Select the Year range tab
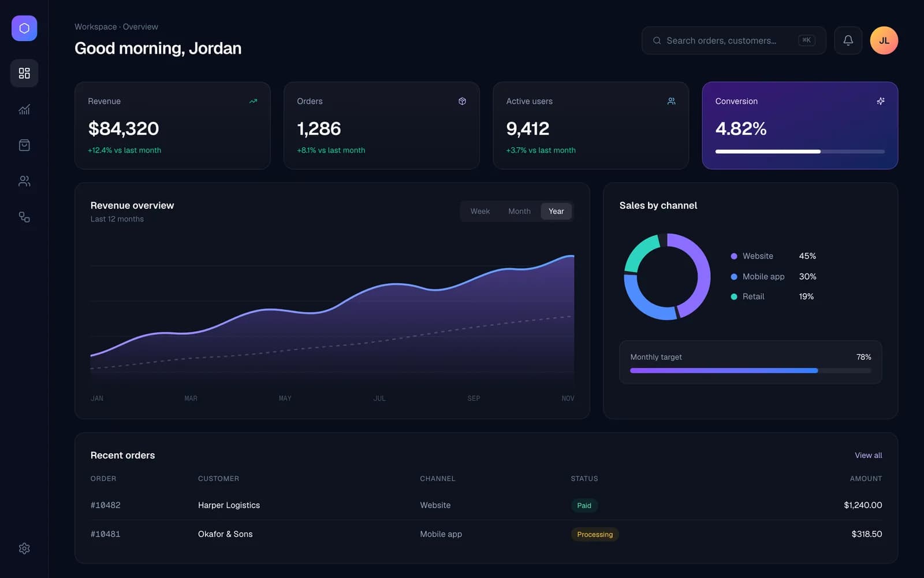Viewport: 924px width, 578px height. click(x=556, y=212)
